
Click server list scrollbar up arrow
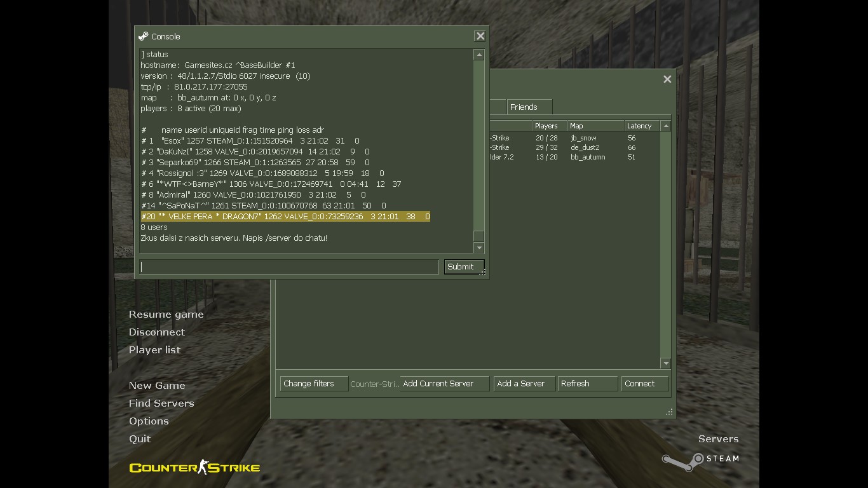coord(666,126)
